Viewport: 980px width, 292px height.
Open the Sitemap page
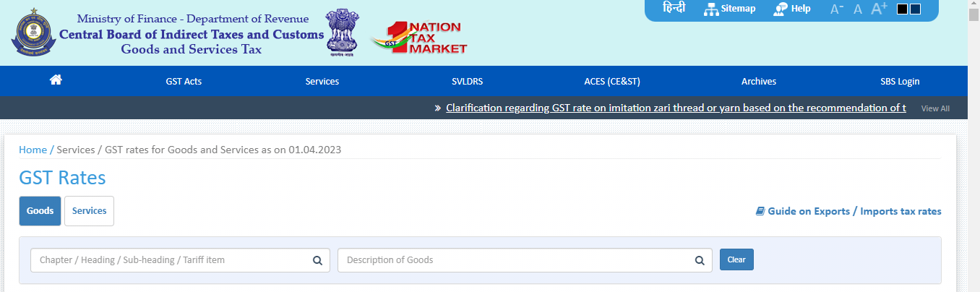click(x=728, y=9)
